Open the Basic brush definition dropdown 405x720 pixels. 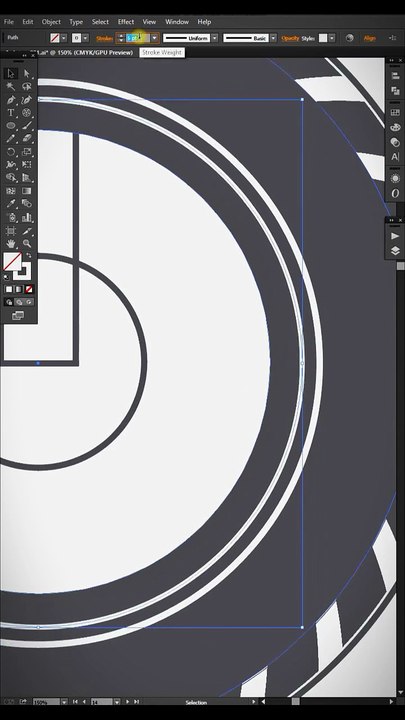pos(273,38)
